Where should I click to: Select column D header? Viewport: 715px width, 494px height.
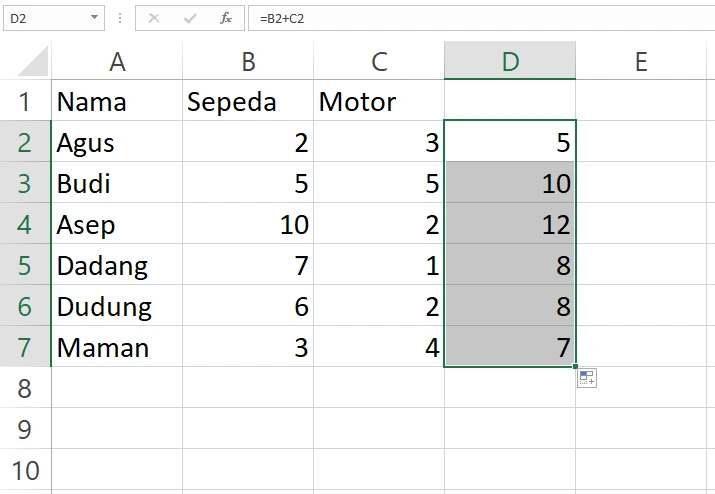(510, 61)
